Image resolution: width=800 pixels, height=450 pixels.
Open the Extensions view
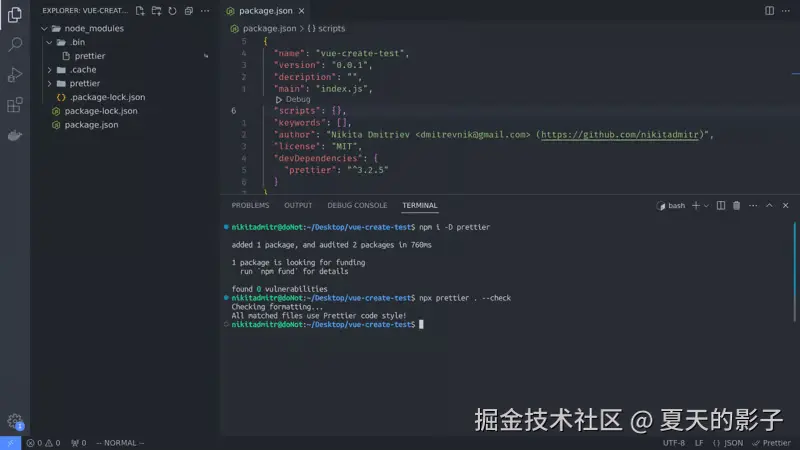click(x=15, y=105)
